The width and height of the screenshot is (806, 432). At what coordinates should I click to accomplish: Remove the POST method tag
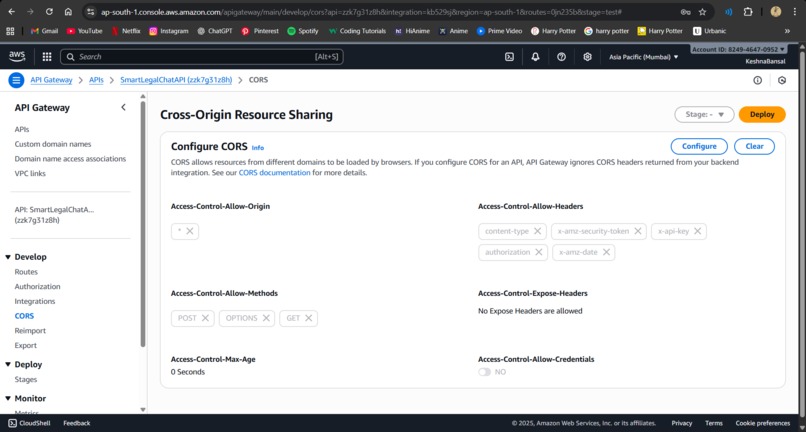click(205, 318)
